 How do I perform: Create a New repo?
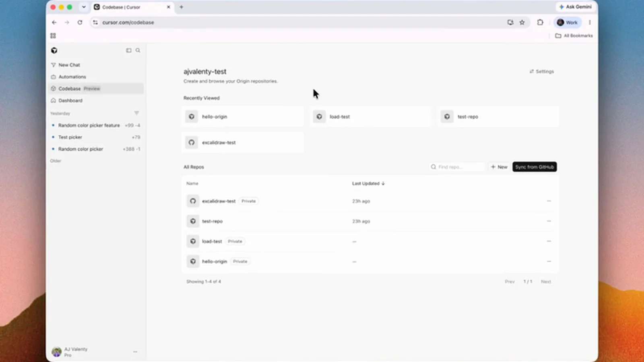(499, 167)
